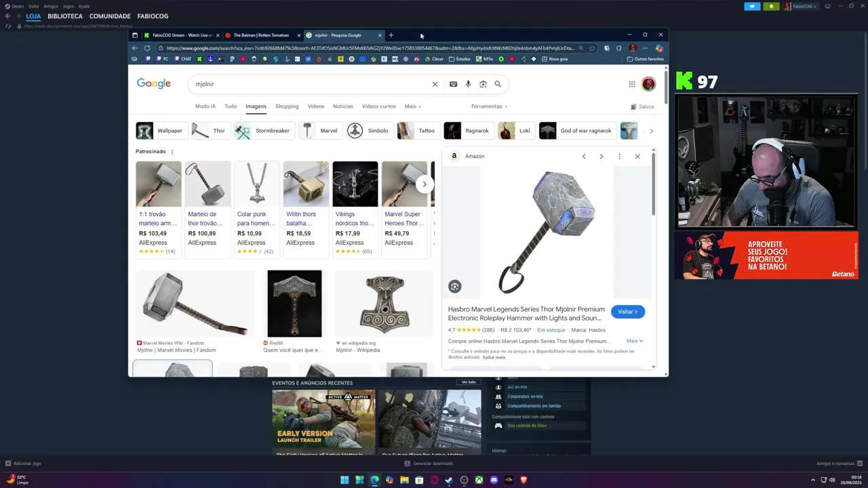The width and height of the screenshot is (868, 488).
Task: Search by image with the Lens icon
Action: point(483,84)
